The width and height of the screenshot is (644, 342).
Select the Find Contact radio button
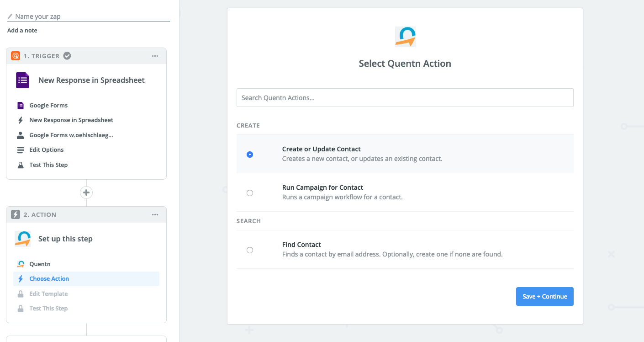pyautogui.click(x=250, y=250)
